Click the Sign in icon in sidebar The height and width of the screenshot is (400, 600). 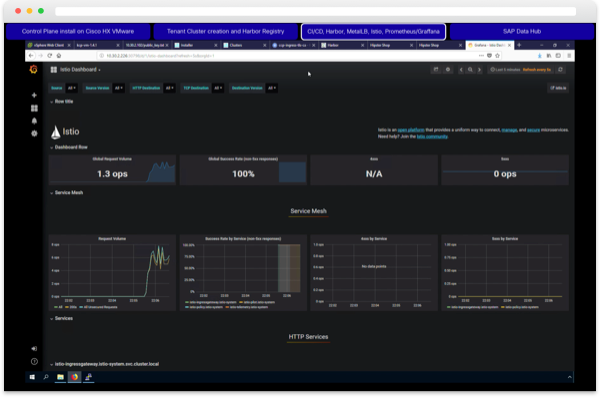[34, 349]
